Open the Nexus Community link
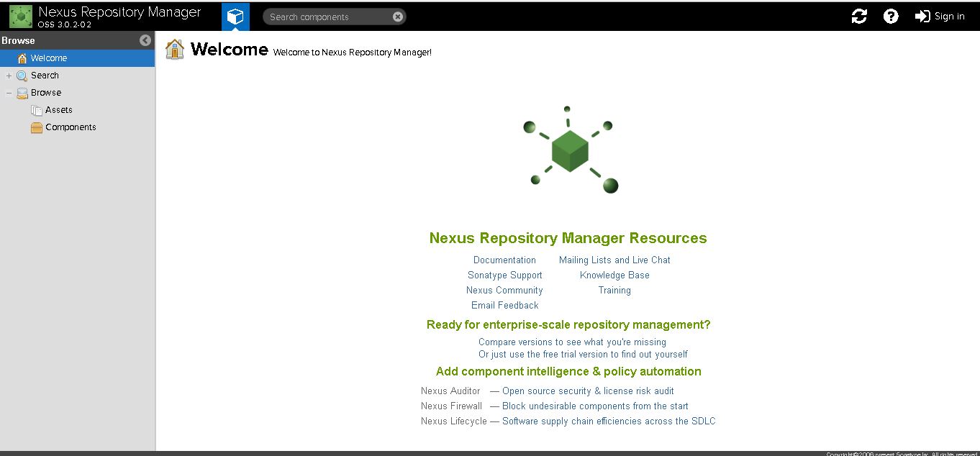Viewport: 980px width, 456px height. point(504,290)
